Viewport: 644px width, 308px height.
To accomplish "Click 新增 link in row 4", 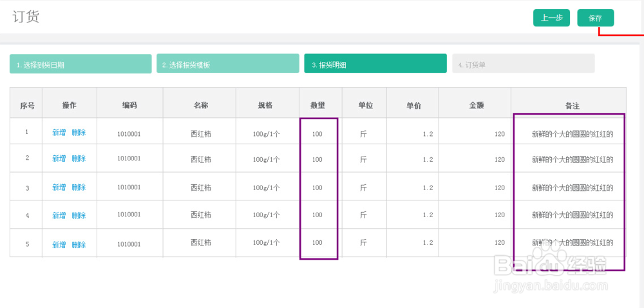I will [59, 215].
